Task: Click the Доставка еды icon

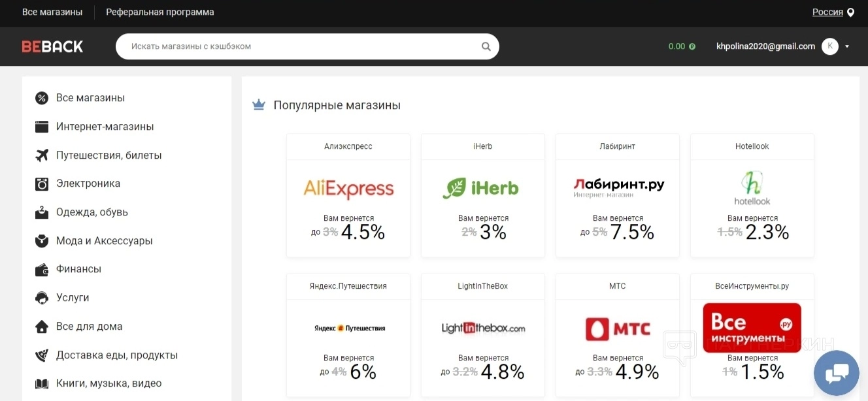Action: [42, 355]
